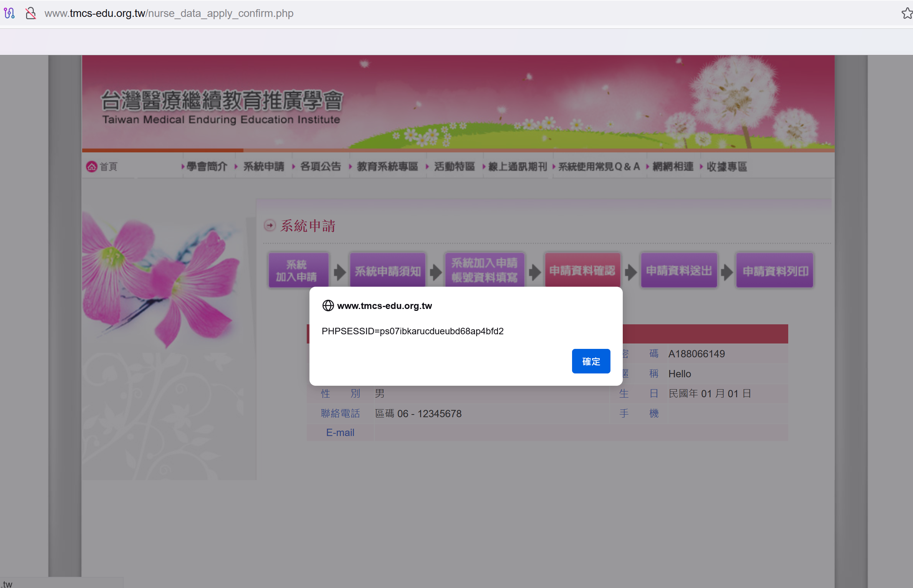Click the arrow icon before 申請資料列印 step

click(x=727, y=272)
